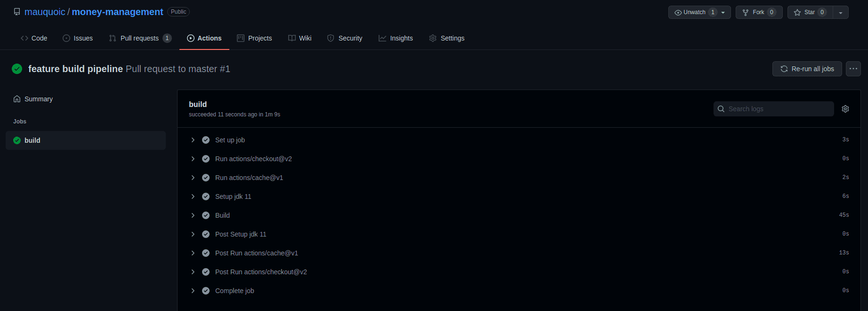
Task: Expand the Run actions/cache@v1 step
Action: click(x=193, y=178)
